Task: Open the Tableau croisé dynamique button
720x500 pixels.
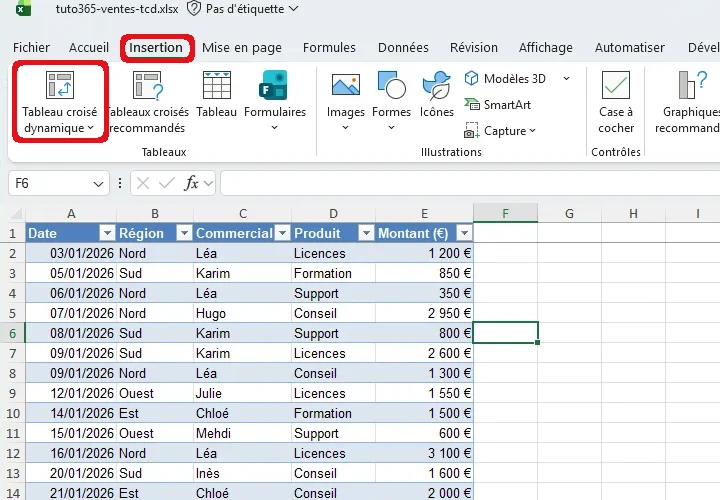Action: 60,102
